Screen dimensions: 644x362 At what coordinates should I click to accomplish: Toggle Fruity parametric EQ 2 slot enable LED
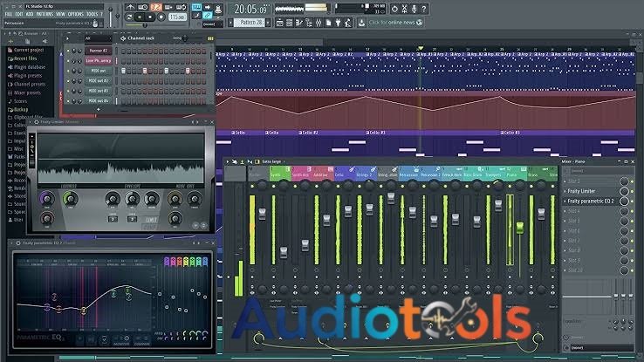633,201
